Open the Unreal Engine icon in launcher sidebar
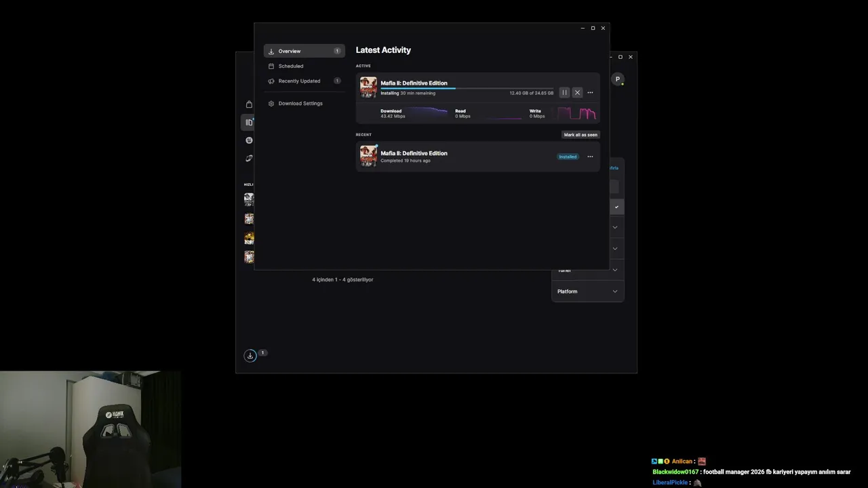Viewport: 868px width, 488px height. pyautogui.click(x=249, y=140)
